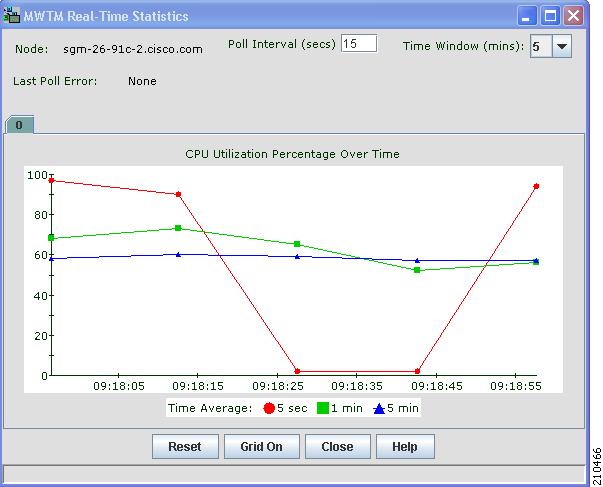Screen dimensions: 603x487
Task: Click the red 5 sec legend circle
Action: coord(269,408)
